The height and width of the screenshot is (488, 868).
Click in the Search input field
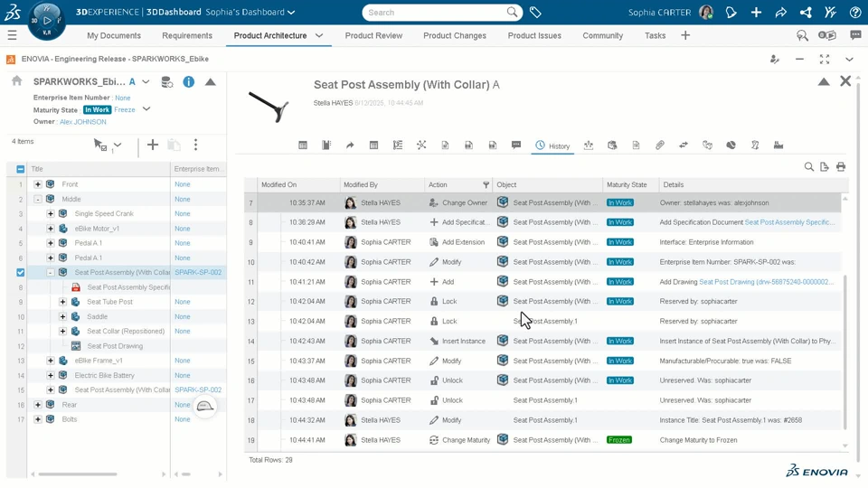click(x=435, y=12)
